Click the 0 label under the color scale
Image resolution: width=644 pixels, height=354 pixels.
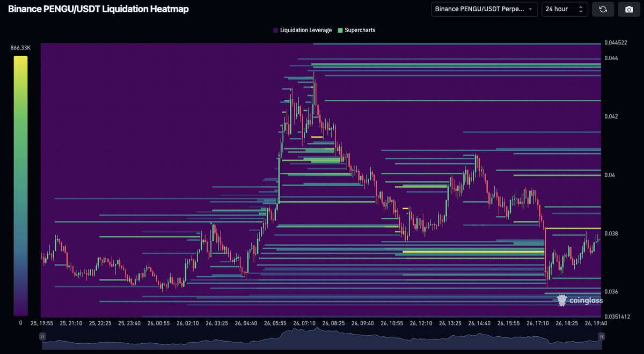click(x=20, y=322)
